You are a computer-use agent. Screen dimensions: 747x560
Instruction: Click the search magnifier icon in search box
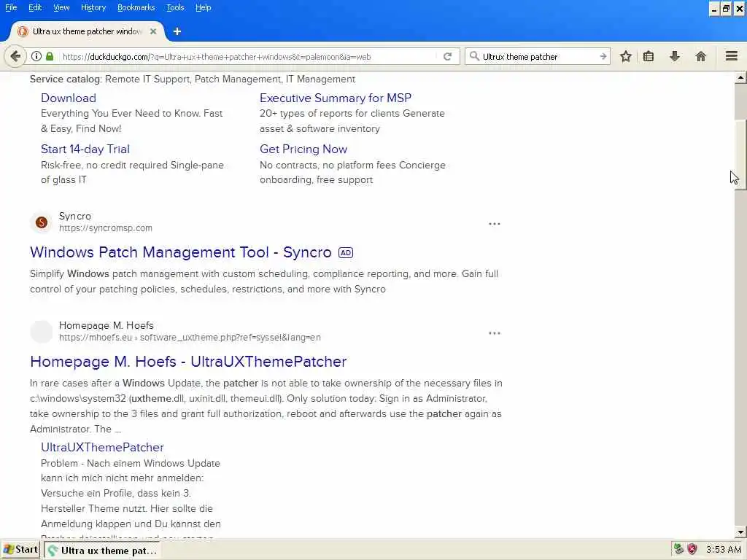(x=474, y=56)
